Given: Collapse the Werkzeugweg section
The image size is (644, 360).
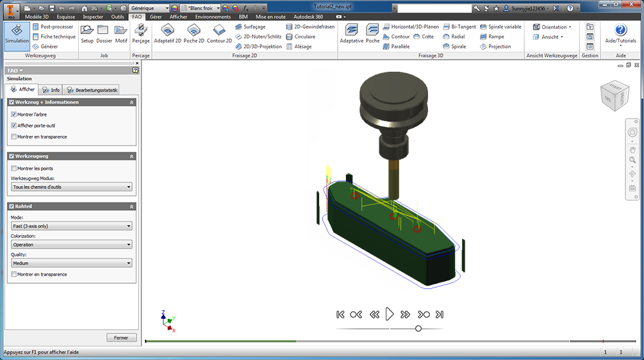Looking at the screenshot, I should tap(131, 156).
